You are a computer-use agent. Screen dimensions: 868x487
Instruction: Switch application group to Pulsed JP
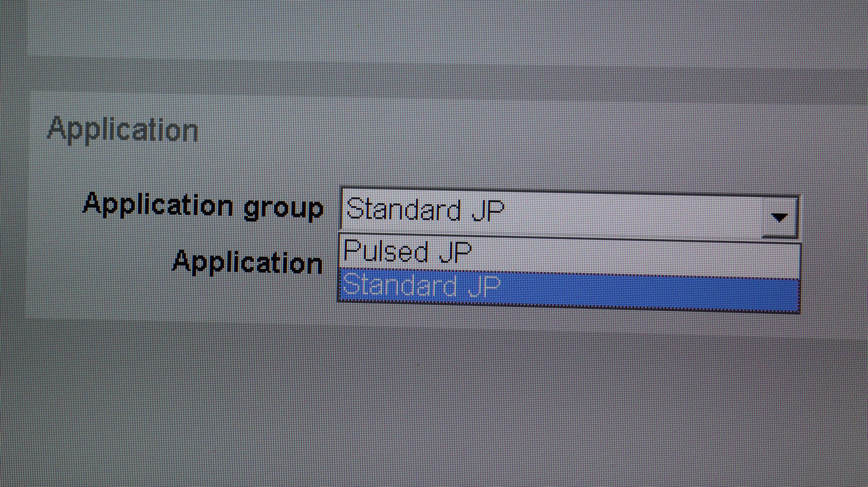[x=408, y=252]
